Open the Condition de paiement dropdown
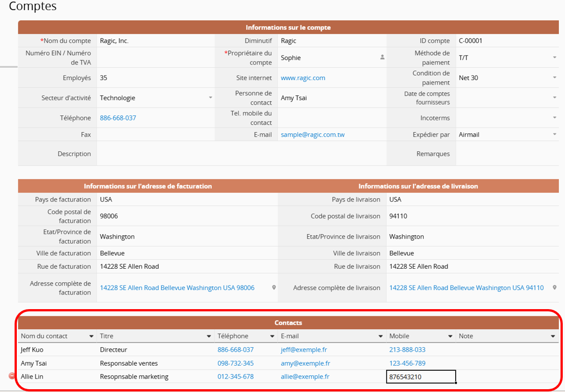This screenshot has height=392, width=565. coord(554,78)
